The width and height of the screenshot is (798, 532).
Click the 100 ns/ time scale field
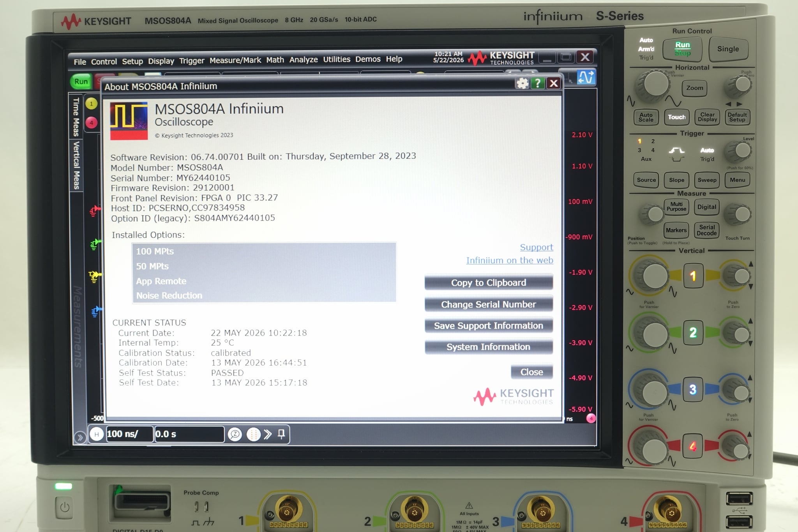click(129, 434)
